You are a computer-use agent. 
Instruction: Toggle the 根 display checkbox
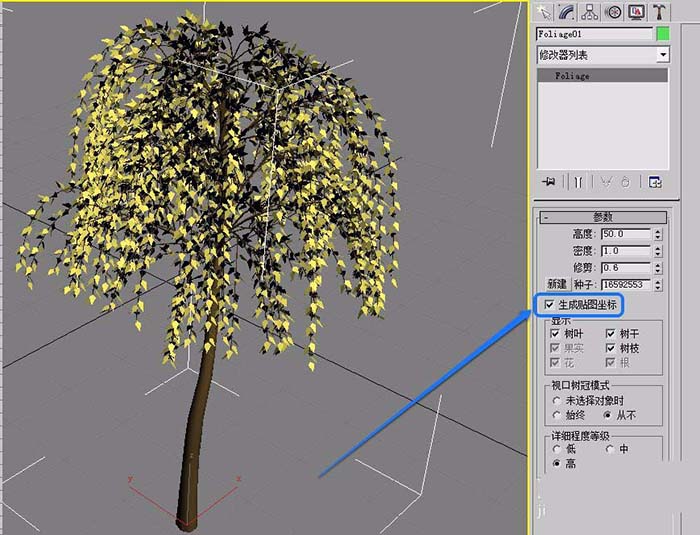tap(611, 362)
